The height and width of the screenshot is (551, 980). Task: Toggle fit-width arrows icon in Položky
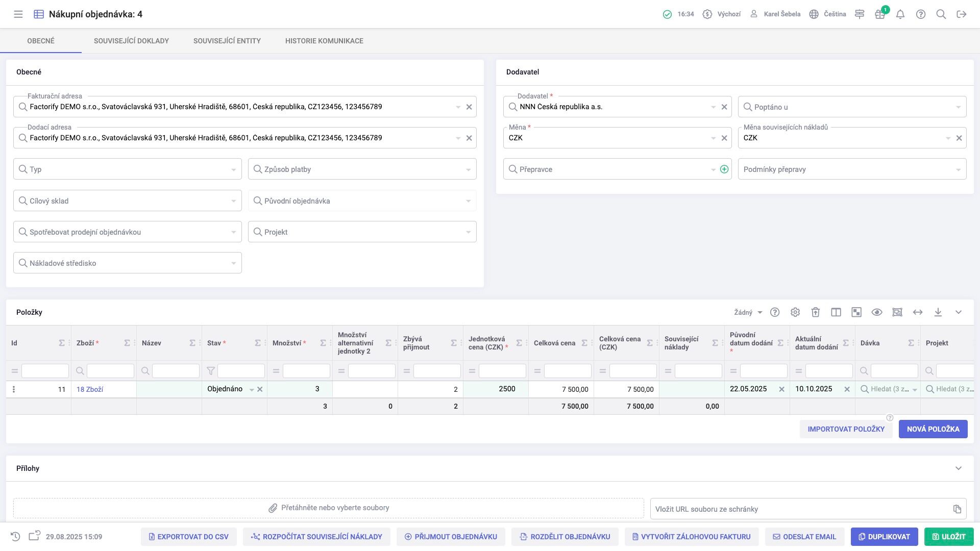(x=918, y=312)
